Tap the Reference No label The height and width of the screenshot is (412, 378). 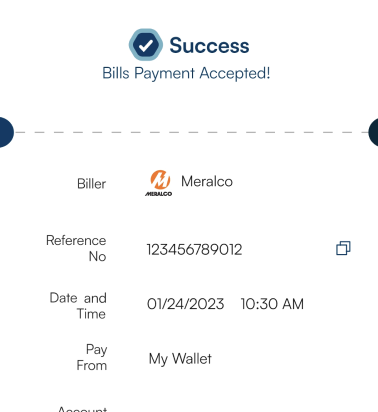(x=76, y=248)
